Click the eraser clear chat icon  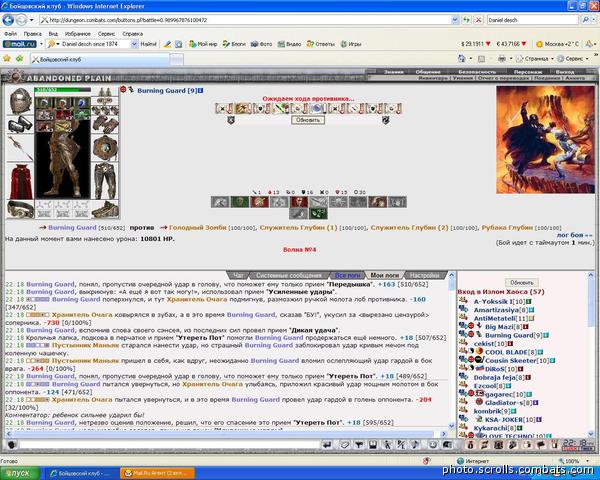pyautogui.click(x=345, y=444)
